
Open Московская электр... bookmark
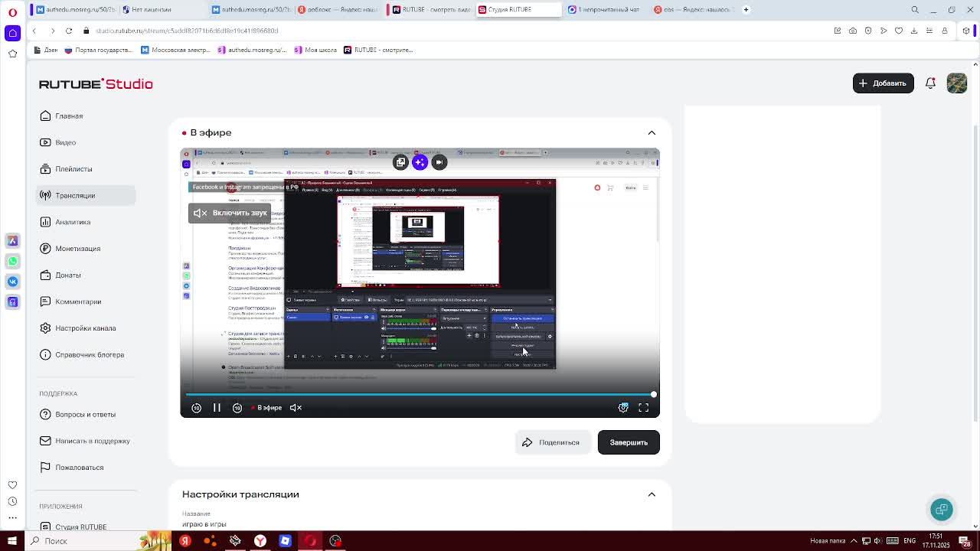pyautogui.click(x=175, y=50)
